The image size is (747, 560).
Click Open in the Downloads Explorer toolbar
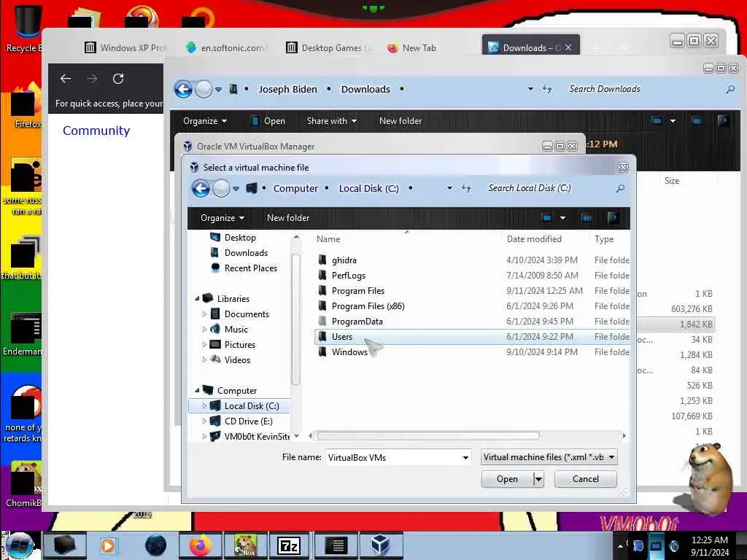268,121
